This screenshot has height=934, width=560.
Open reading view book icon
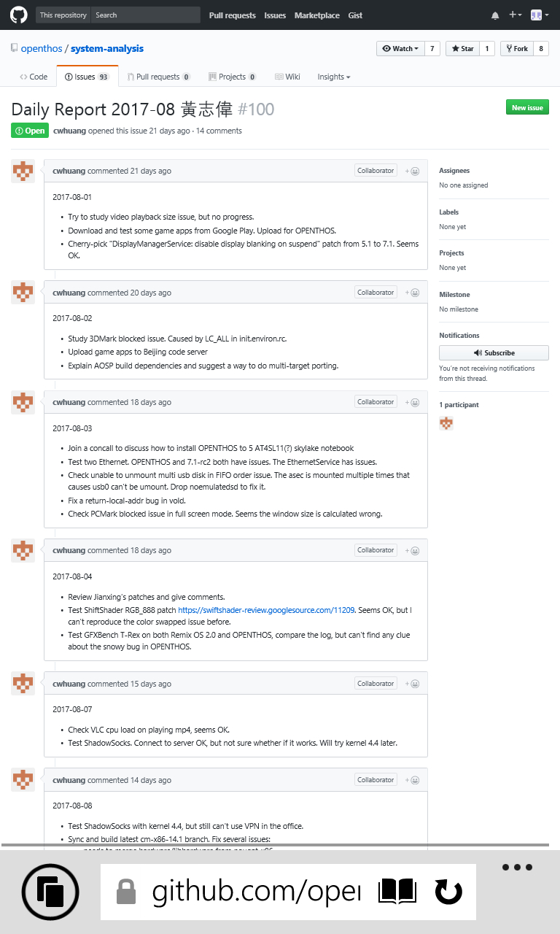(x=397, y=891)
